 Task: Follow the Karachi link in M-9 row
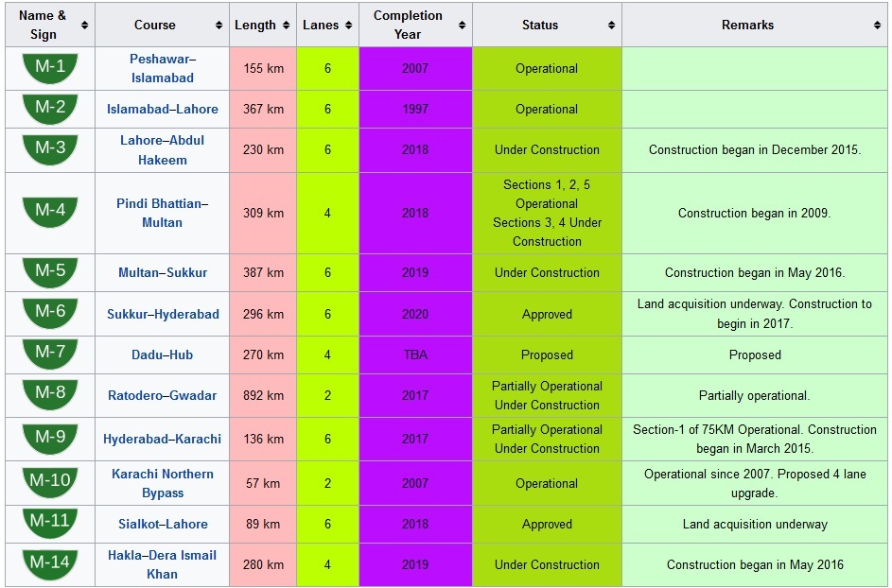tap(199, 439)
